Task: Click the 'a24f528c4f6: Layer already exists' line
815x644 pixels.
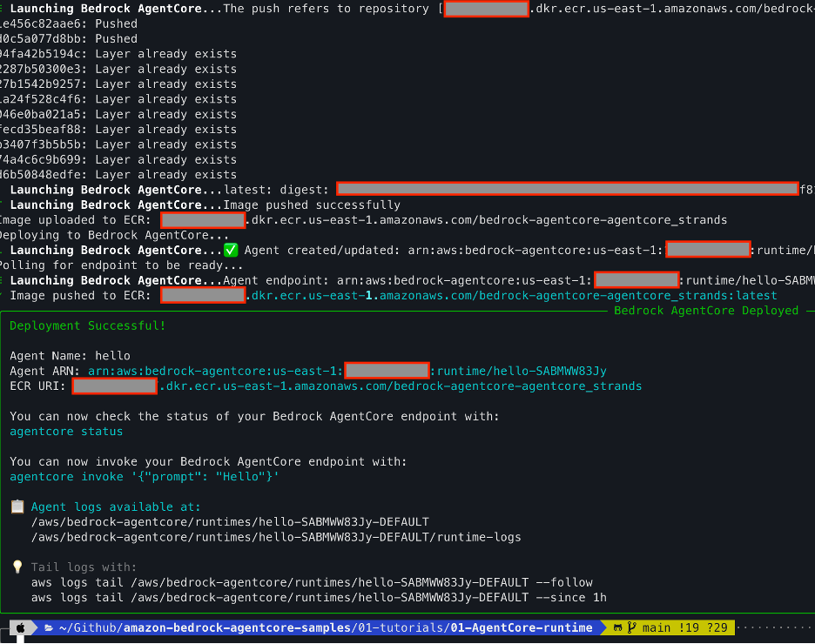Action: tap(118, 99)
